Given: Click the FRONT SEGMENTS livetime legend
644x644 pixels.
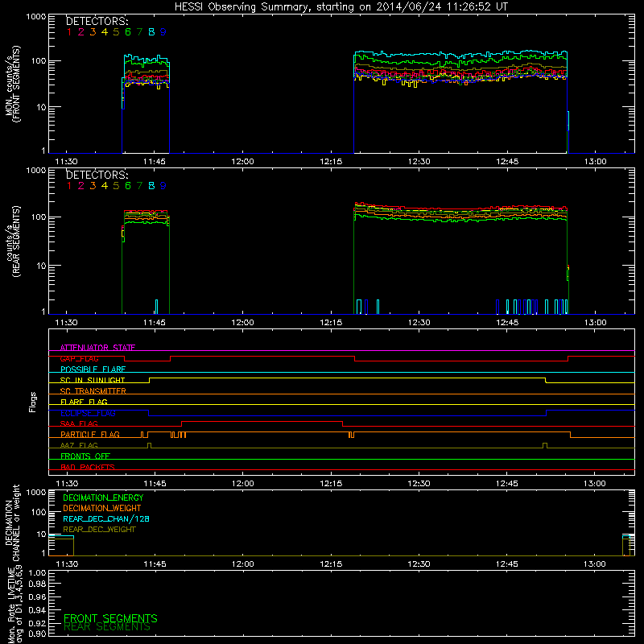Looking at the screenshot, I should [x=110, y=618].
